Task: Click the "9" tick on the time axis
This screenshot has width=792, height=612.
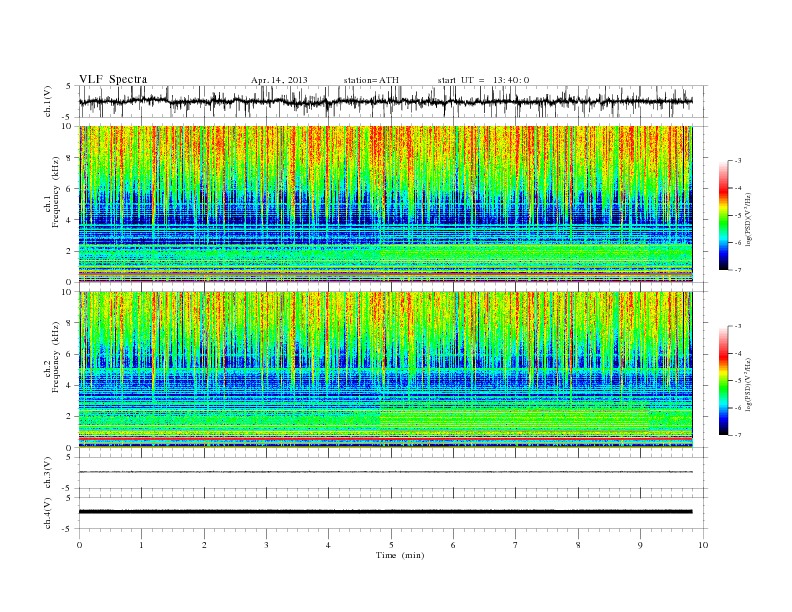Action: click(x=640, y=545)
